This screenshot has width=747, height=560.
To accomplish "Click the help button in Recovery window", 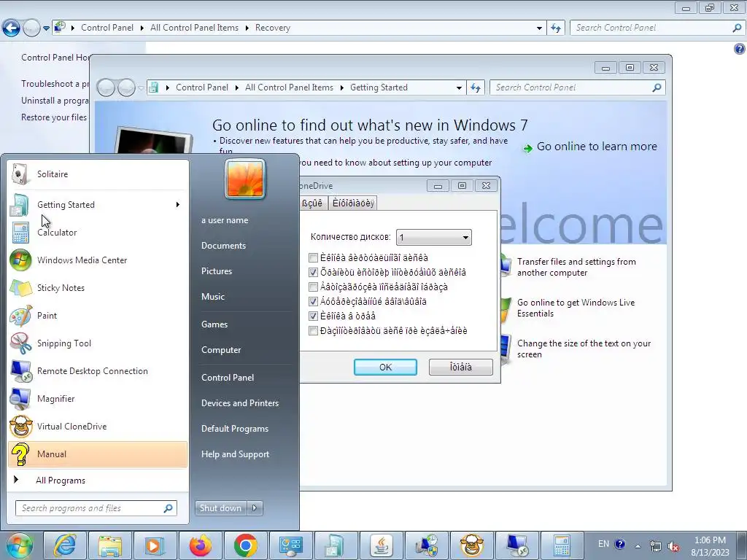I will coord(739,49).
